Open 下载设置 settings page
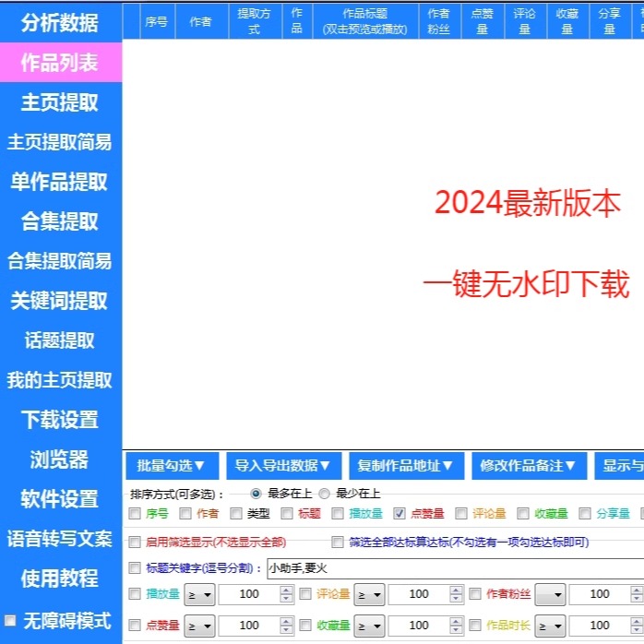644x644 pixels. (60, 420)
